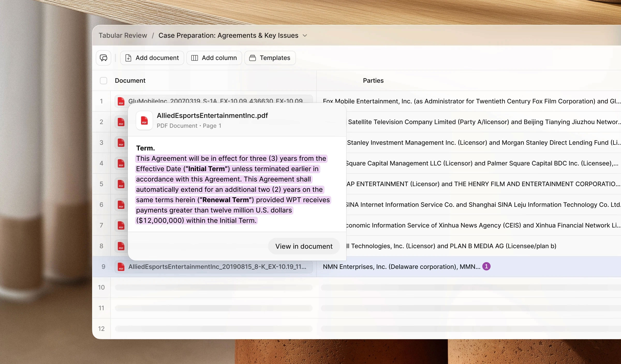The image size is (621, 364).
Task: Open AlliedEsportsEntertainmentInc document in row 9
Action: coord(217,267)
